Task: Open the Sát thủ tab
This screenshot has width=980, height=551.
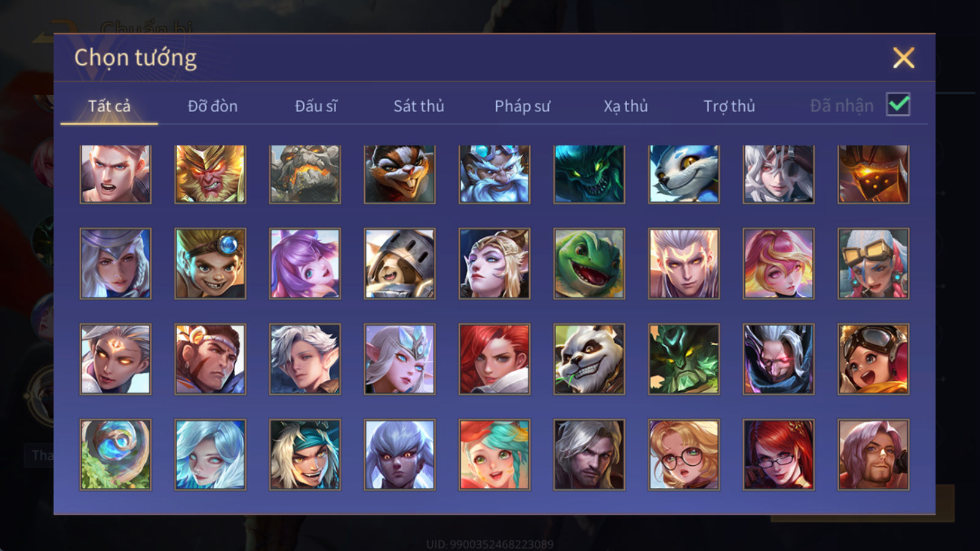Action: pyautogui.click(x=419, y=106)
